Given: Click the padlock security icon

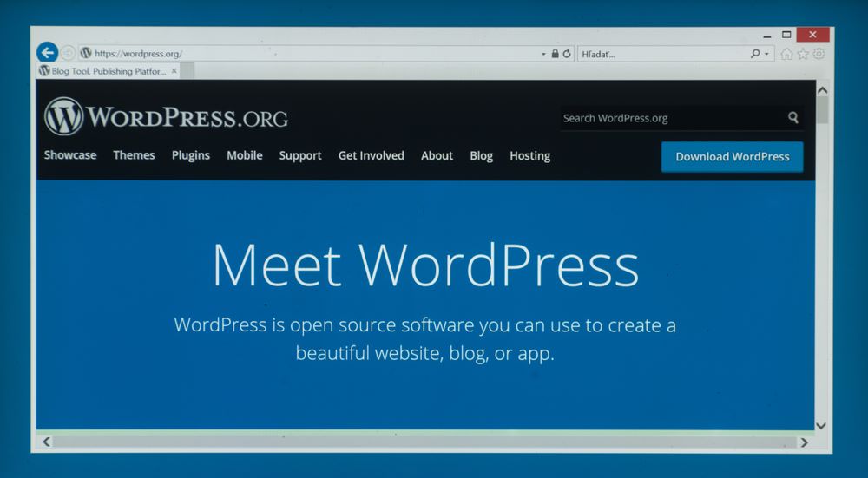Looking at the screenshot, I should pos(555,54).
